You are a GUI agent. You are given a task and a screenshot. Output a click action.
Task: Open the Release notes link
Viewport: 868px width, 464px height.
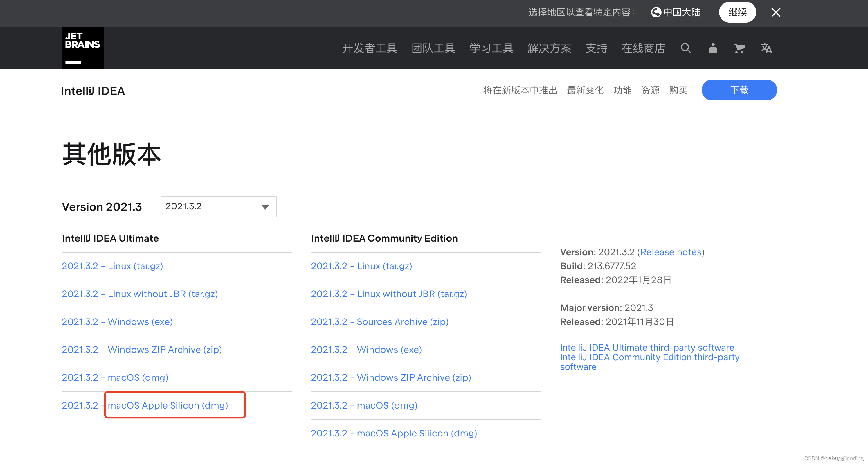[671, 252]
